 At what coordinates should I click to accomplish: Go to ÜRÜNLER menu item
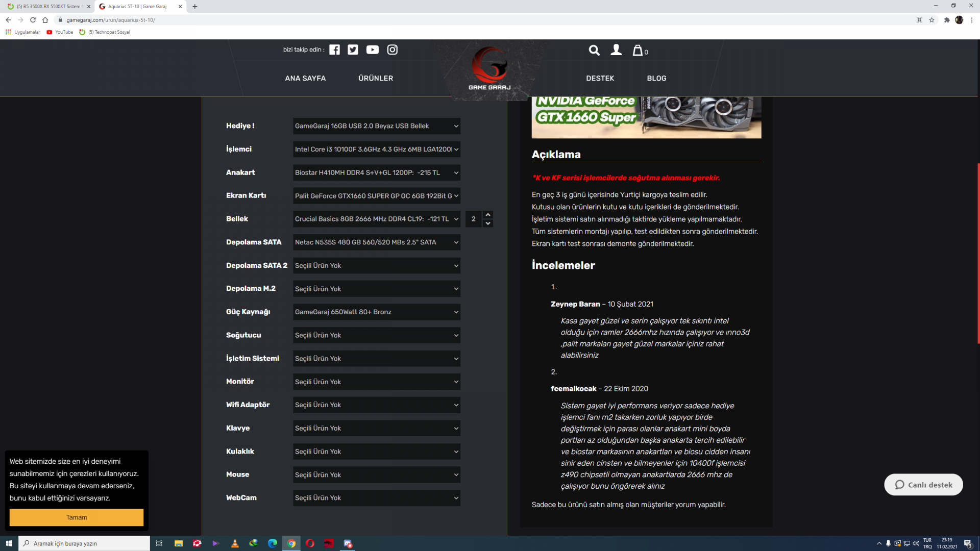click(376, 78)
